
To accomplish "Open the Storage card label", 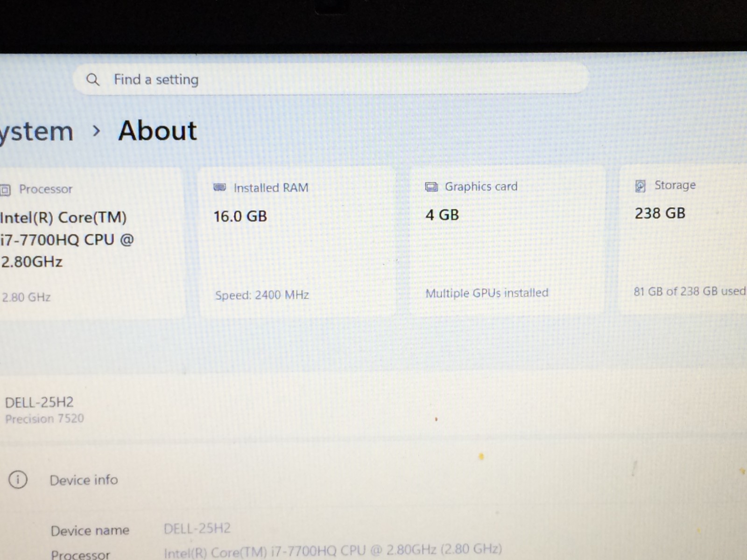I will 675,185.
